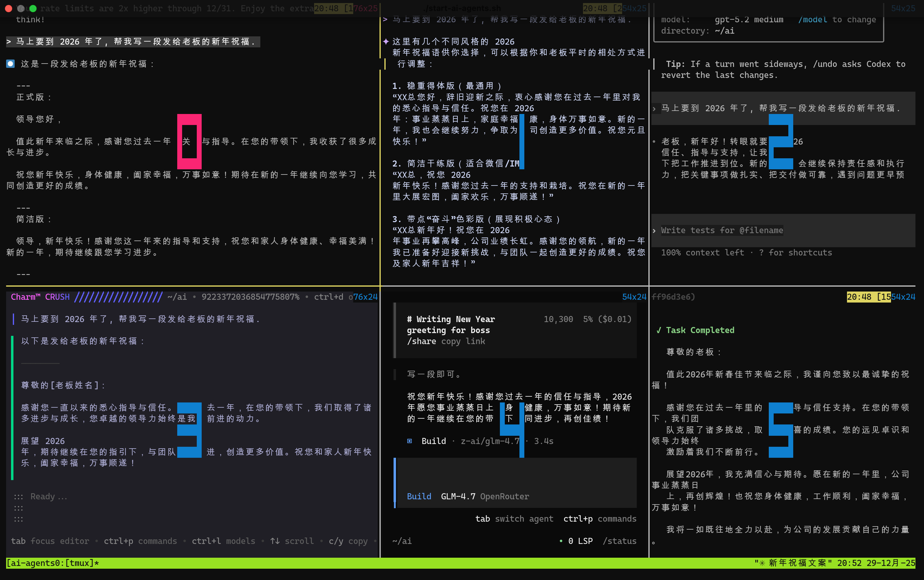Click the three-colon Ready indicator
924x580 pixels.
pos(18,497)
